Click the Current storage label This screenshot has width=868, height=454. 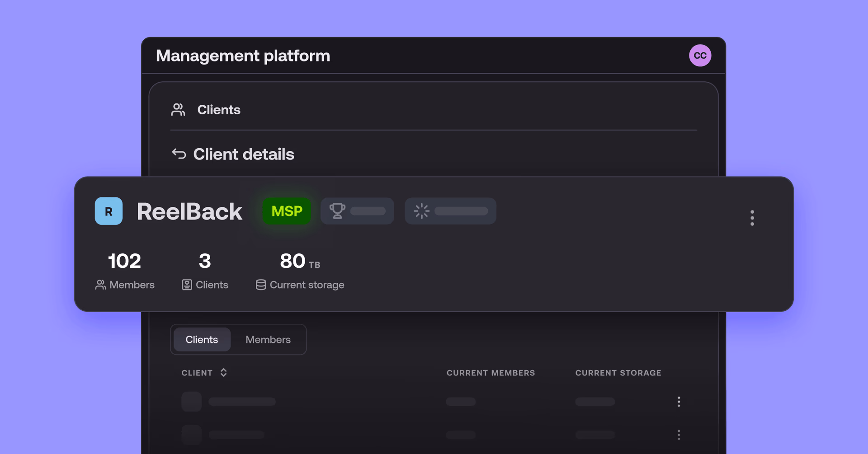click(x=307, y=285)
